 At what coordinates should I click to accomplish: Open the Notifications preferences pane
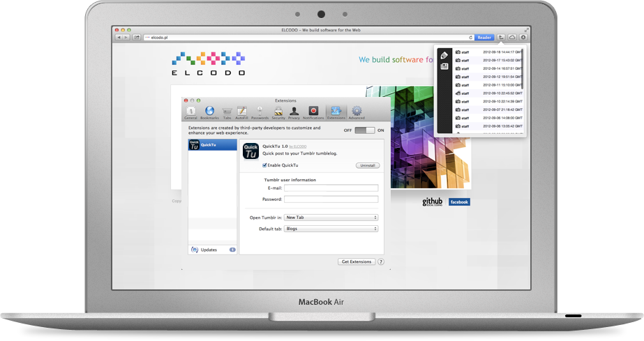[313, 112]
